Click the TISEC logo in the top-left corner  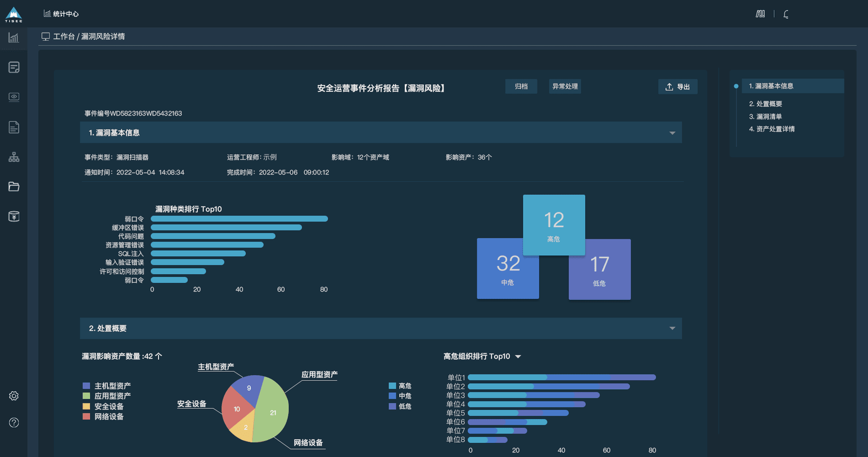(14, 15)
